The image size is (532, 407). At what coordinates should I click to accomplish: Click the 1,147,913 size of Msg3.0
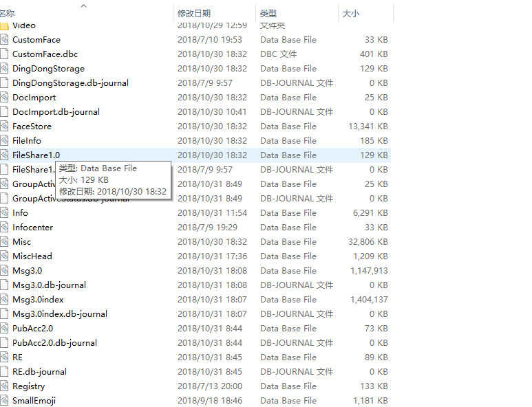[369, 271]
